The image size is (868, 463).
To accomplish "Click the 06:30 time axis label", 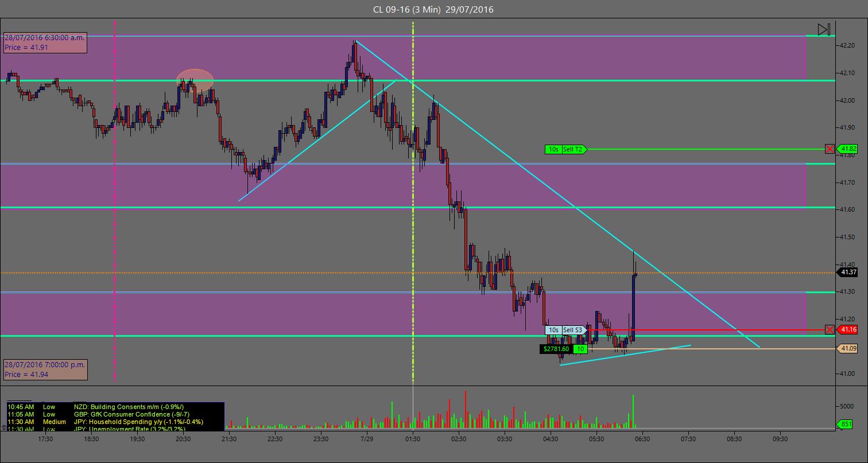I will click(642, 439).
